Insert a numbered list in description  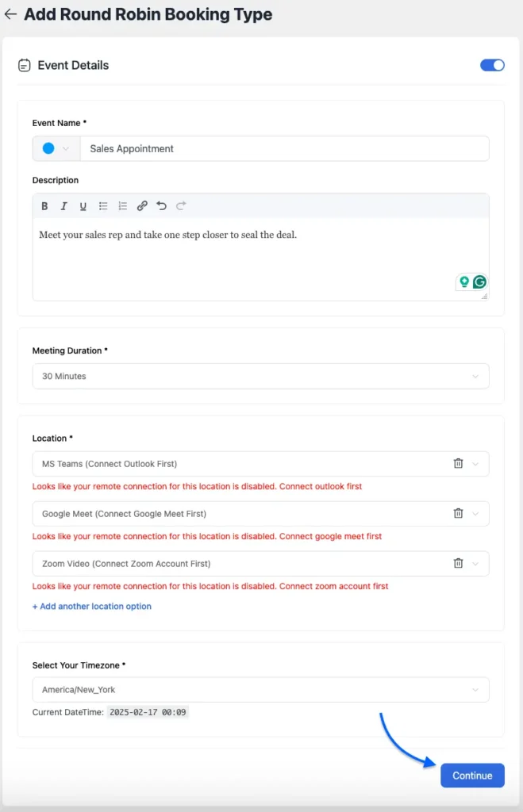pos(122,206)
